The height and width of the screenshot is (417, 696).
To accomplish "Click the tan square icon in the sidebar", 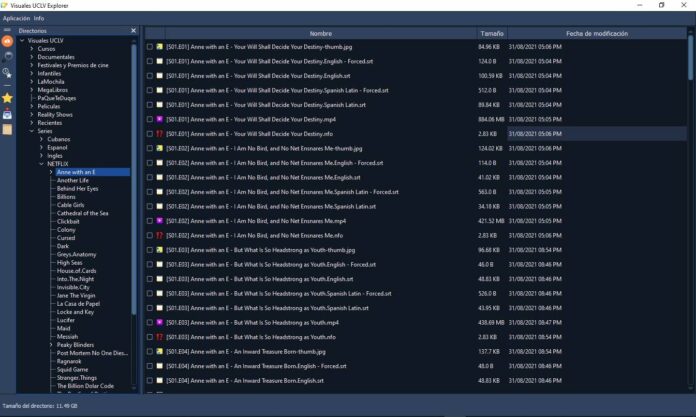I will tap(8, 128).
